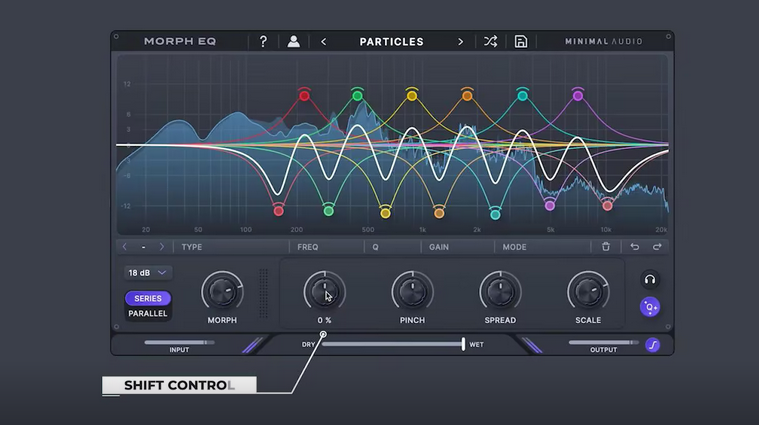Open the help question mark icon
The width and height of the screenshot is (759, 425).
263,42
